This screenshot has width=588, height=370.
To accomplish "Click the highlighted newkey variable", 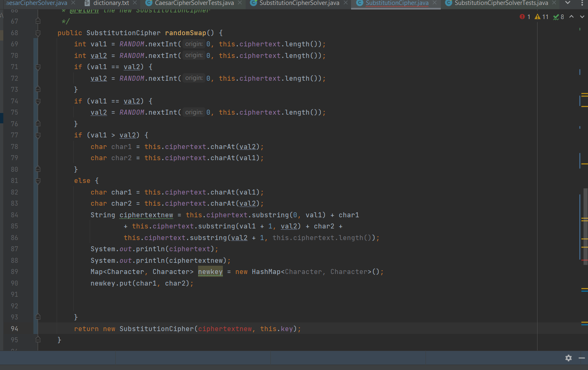I will (x=210, y=272).
